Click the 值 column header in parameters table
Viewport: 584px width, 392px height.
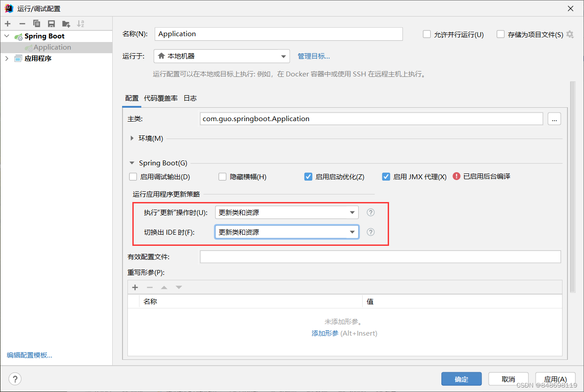pyautogui.click(x=462, y=301)
